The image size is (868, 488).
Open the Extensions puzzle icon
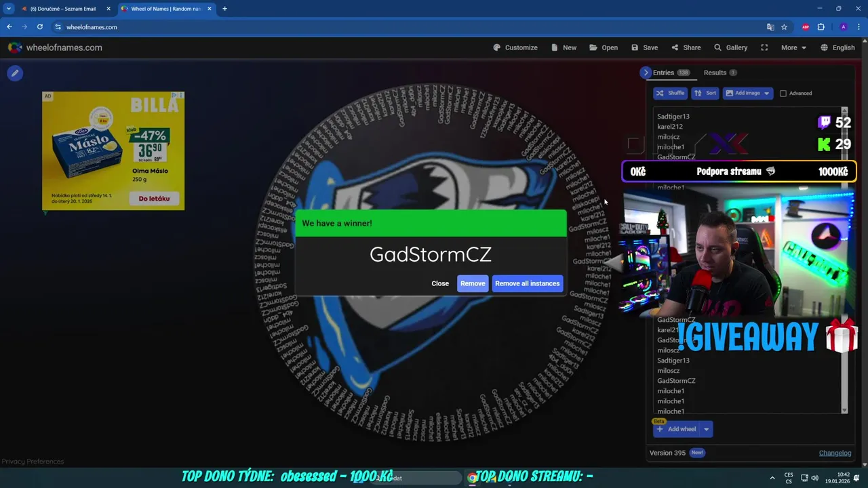(821, 27)
